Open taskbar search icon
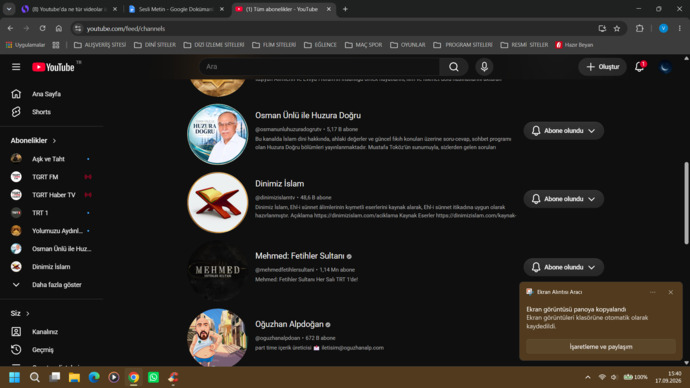Screen dimensions: 690x388 pyautogui.click(x=34, y=377)
